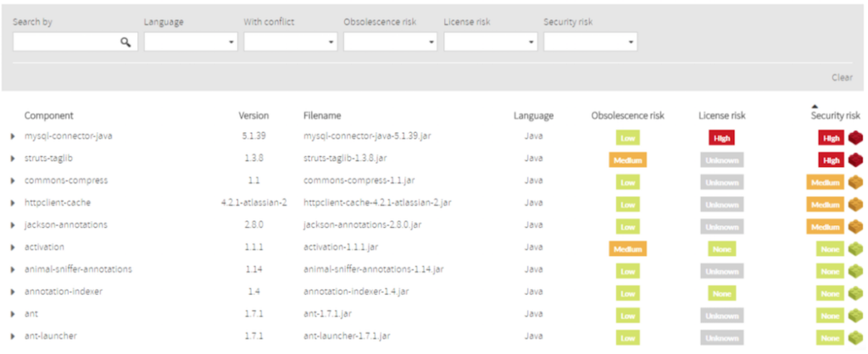The width and height of the screenshot is (868, 354).
Task: Open the Obsolescence risk filter dropdown
Action: [390, 42]
